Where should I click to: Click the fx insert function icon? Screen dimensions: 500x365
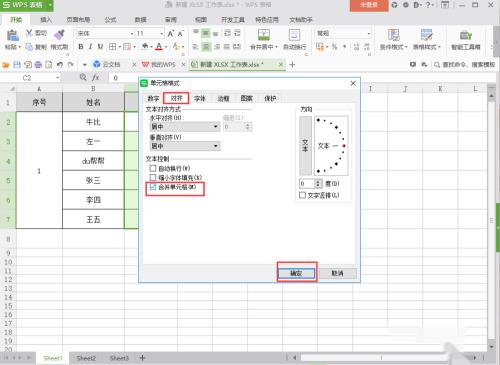pyautogui.click(x=96, y=77)
